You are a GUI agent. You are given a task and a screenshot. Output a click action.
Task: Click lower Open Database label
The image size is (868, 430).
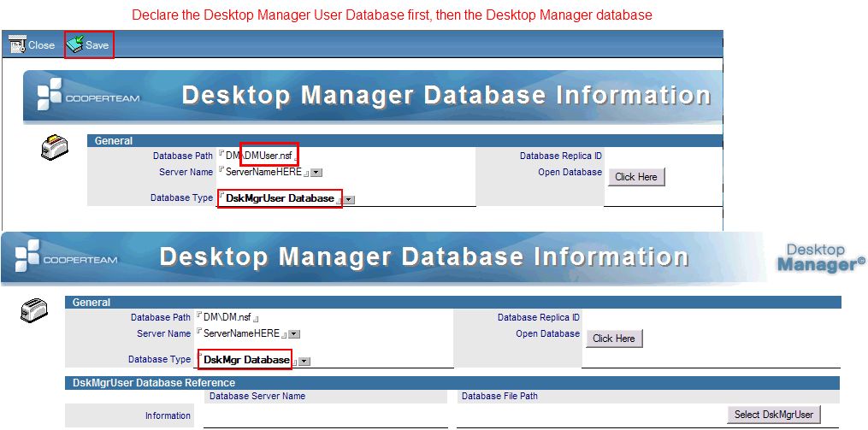tap(547, 333)
